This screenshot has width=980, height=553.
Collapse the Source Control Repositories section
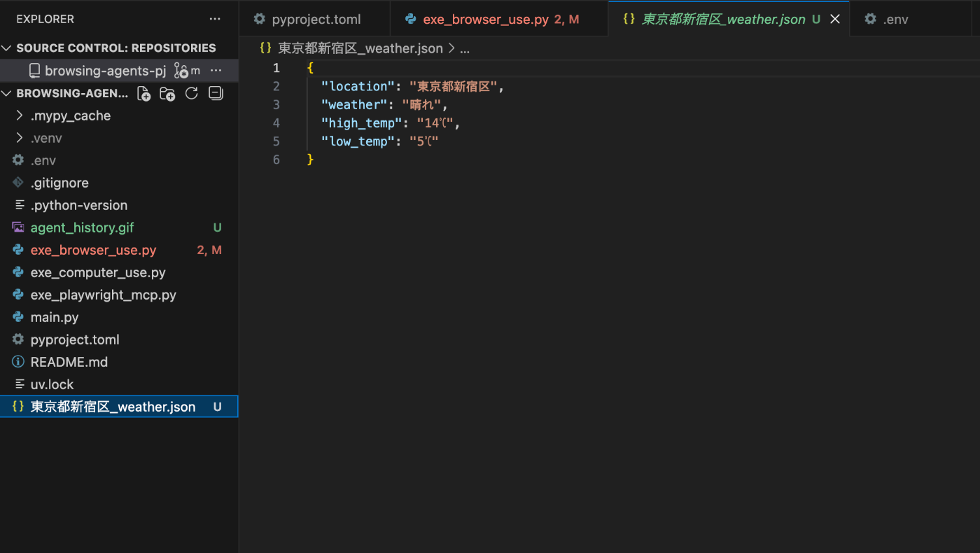tap(7, 48)
